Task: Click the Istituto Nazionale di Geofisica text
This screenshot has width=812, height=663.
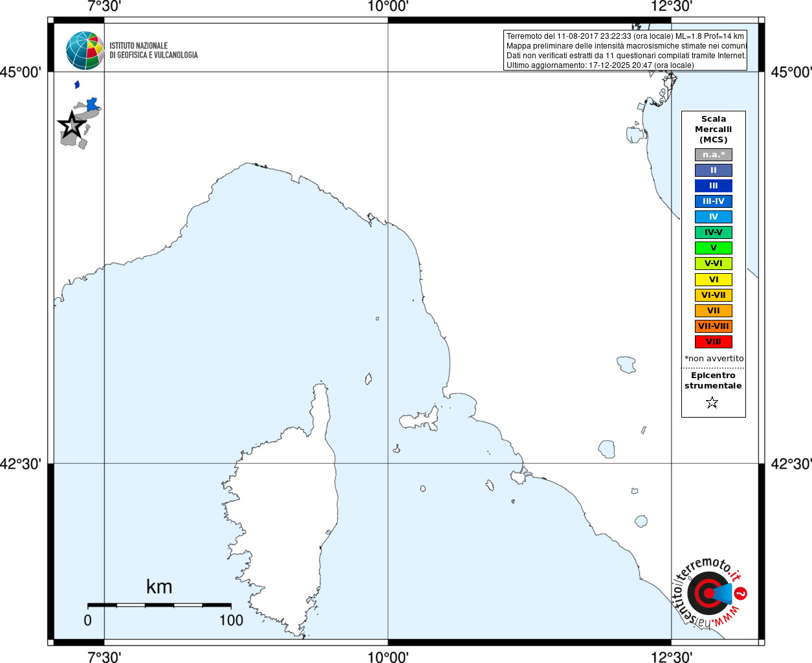Action: 153,51
